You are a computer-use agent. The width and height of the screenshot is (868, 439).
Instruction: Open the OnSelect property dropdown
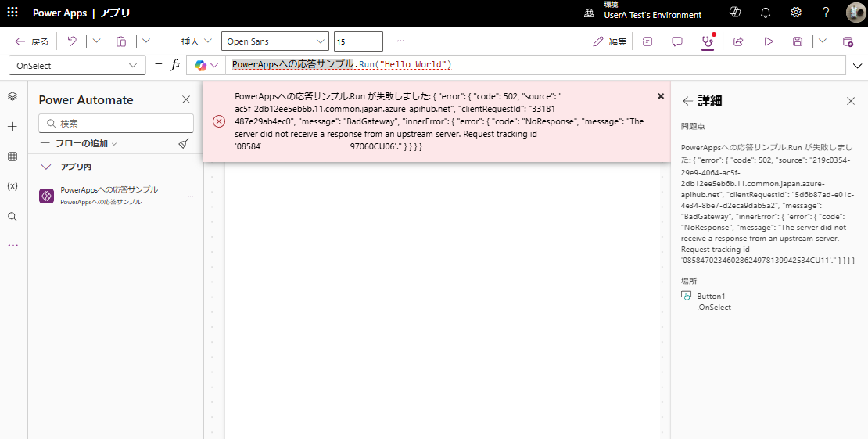pos(77,66)
